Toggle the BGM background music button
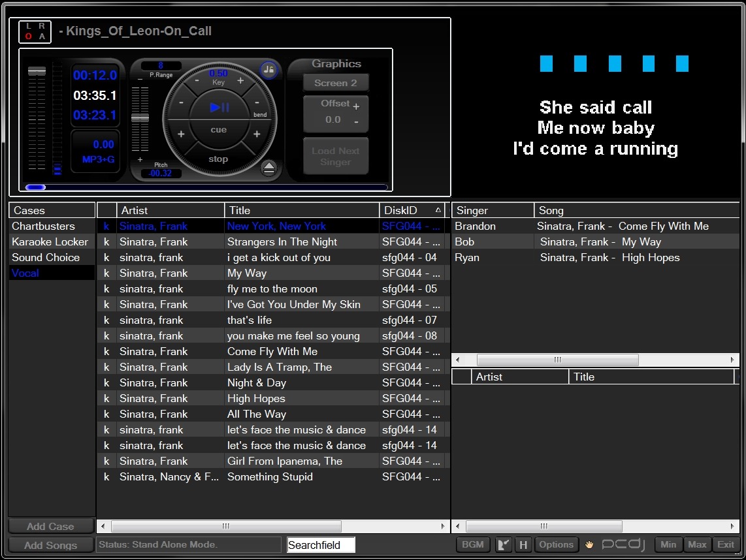 472,545
